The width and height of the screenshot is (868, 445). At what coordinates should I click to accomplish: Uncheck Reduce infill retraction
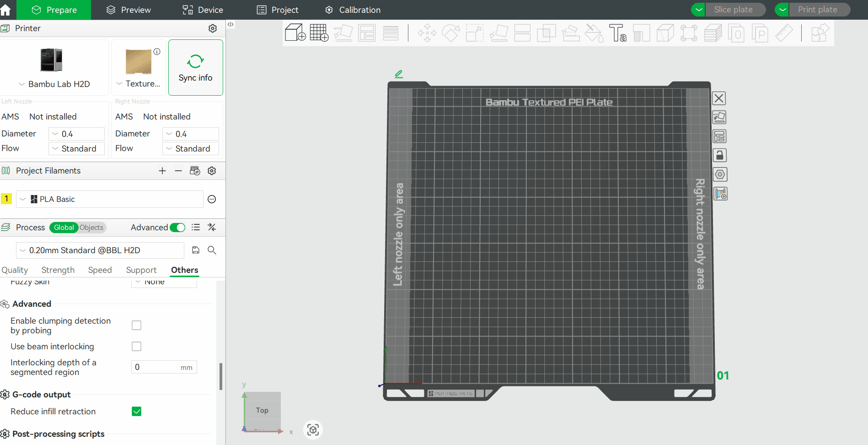point(136,412)
